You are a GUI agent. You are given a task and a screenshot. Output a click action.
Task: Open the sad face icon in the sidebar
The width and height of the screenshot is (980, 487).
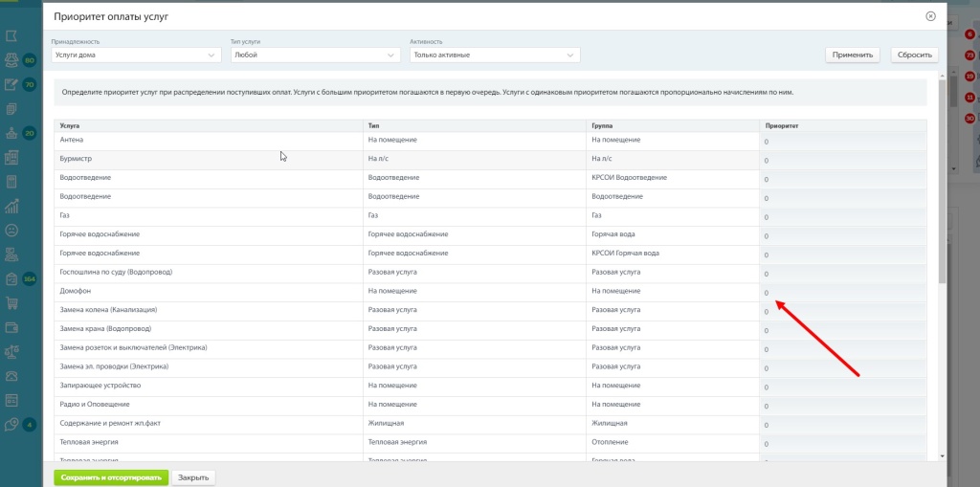(11, 230)
